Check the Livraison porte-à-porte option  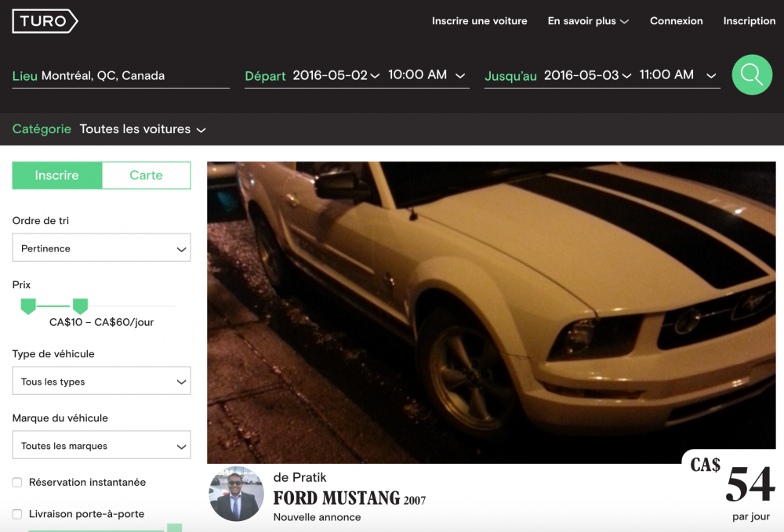pyautogui.click(x=17, y=515)
